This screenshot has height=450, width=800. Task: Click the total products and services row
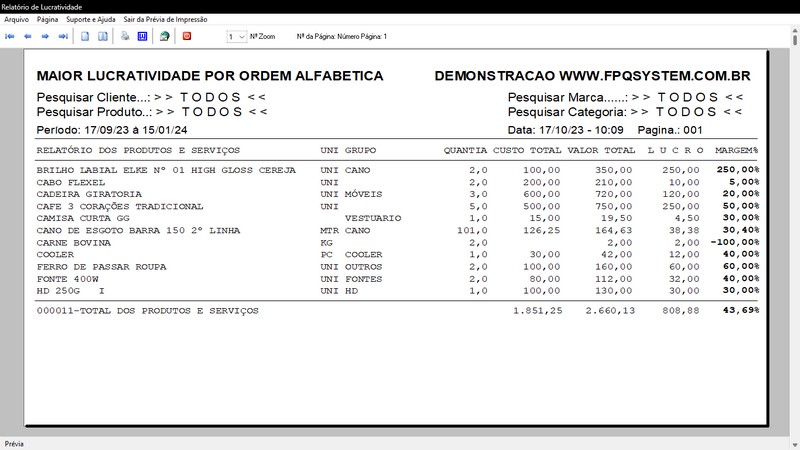[147, 311]
